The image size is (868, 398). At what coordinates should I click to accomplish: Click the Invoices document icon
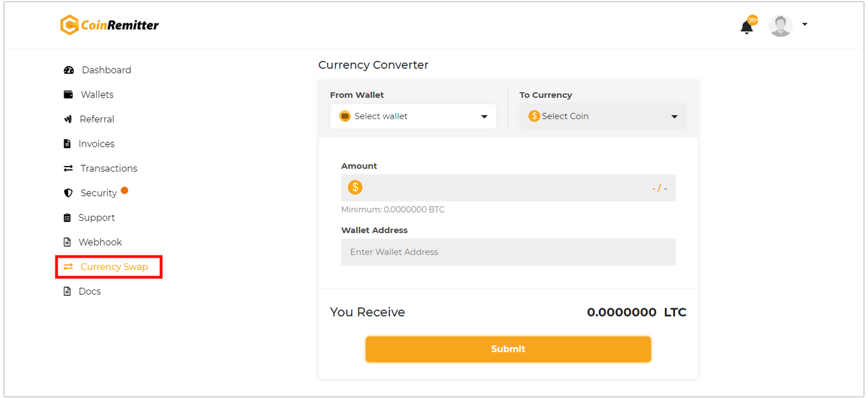tap(67, 143)
